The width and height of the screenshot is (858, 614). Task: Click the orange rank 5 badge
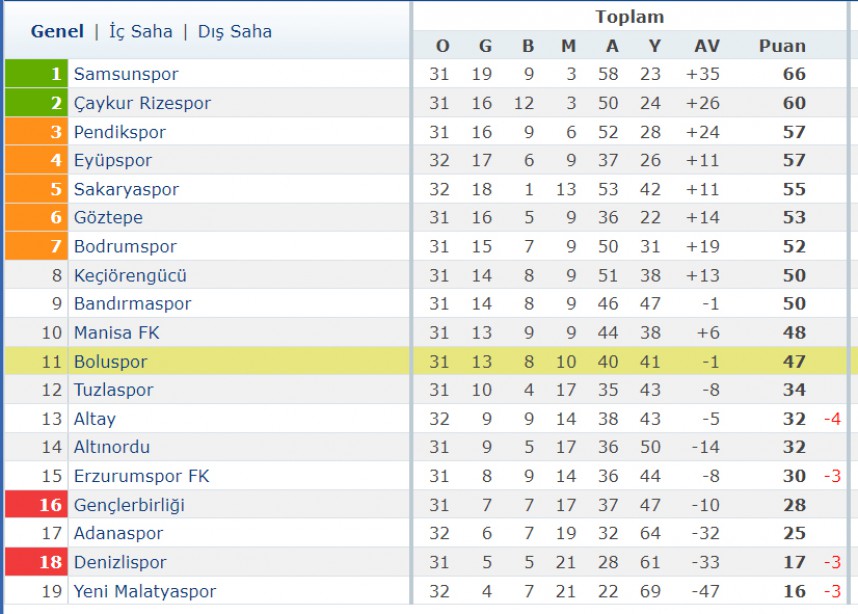[36, 189]
